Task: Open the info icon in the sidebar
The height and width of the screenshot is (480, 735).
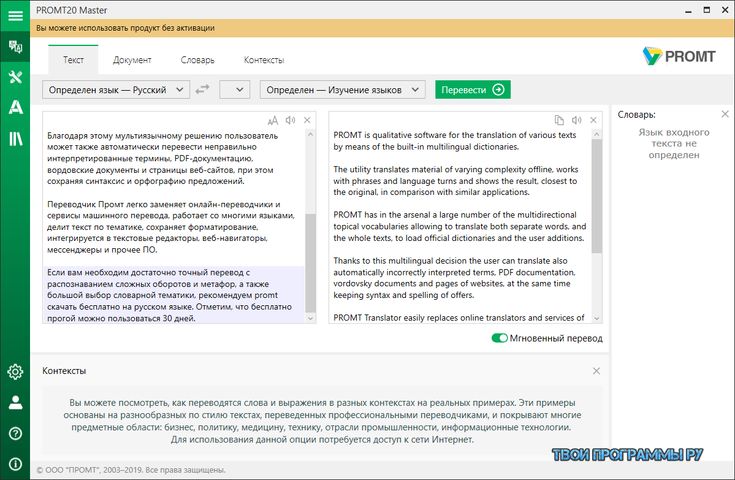Action: tap(15, 464)
